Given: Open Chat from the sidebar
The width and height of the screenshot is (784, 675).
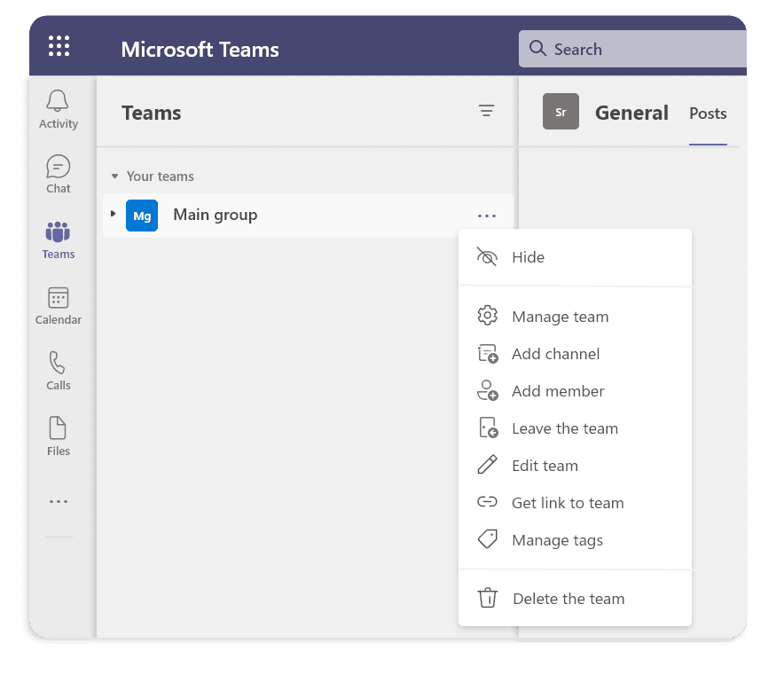Looking at the screenshot, I should (58, 174).
